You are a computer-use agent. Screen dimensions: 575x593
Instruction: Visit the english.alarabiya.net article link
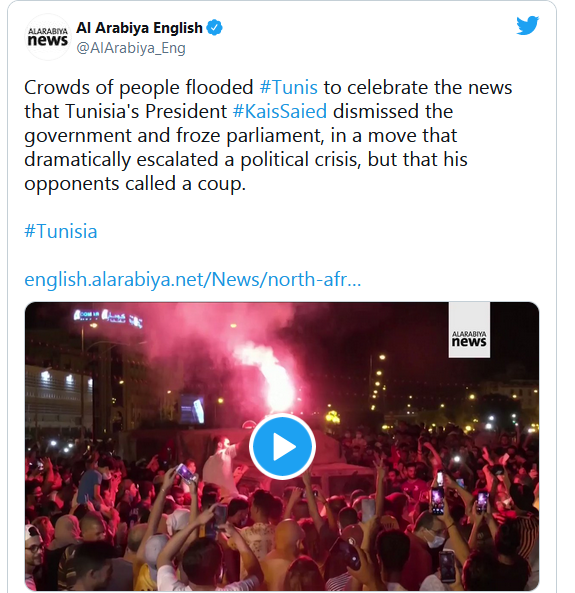coord(193,280)
